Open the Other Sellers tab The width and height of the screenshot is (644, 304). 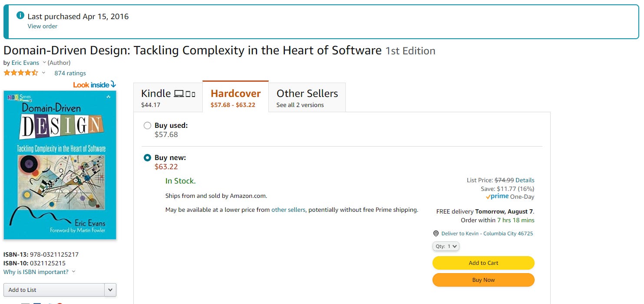point(307,97)
